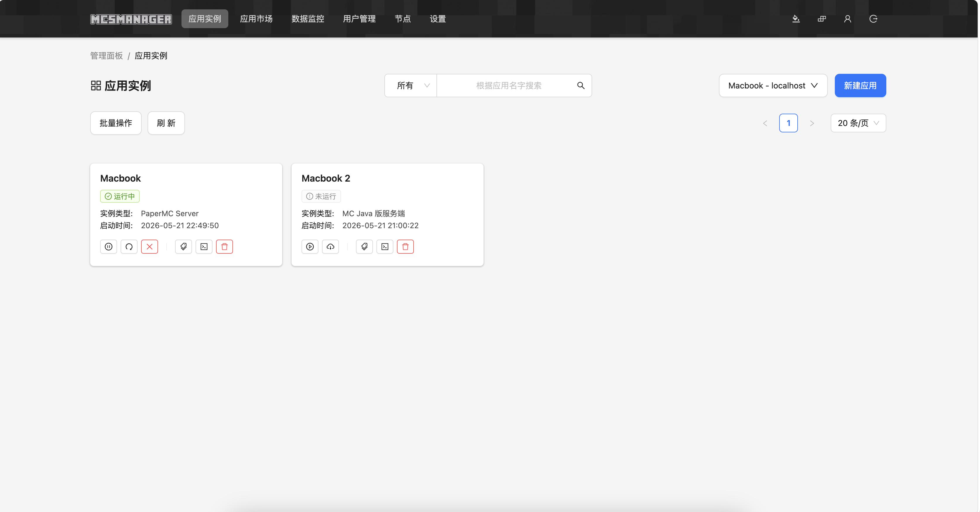The image size is (980, 512).
Task: Expand the Macbook - localhost node selector
Action: pyautogui.click(x=773, y=86)
